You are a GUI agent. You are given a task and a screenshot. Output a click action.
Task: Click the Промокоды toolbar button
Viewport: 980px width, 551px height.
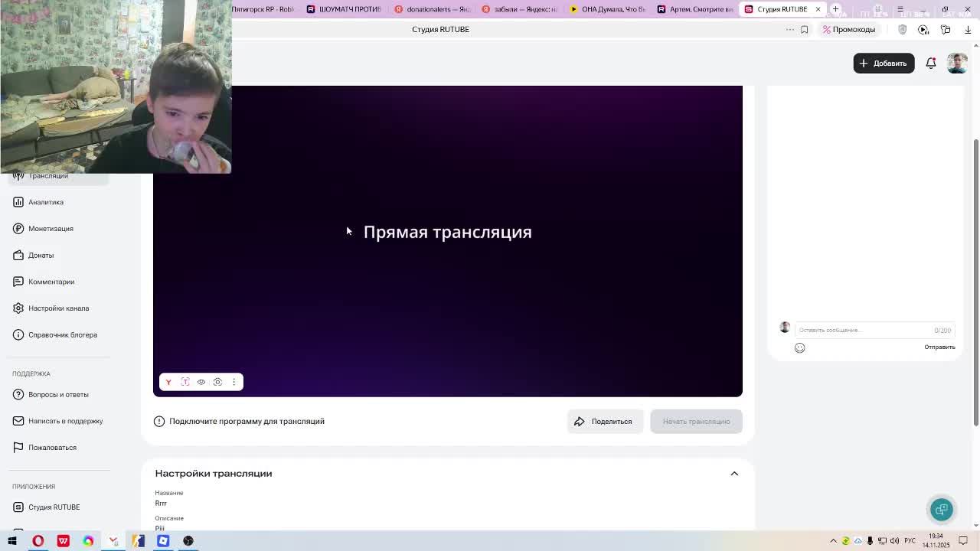click(849, 29)
